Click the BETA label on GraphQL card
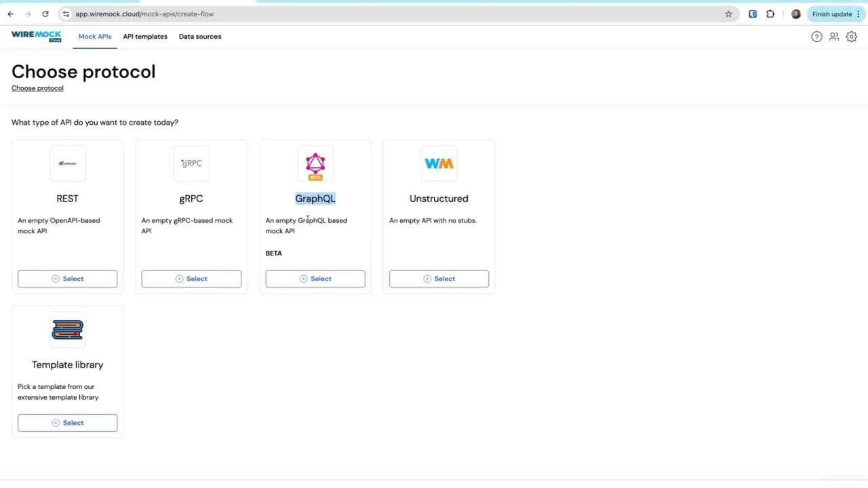 (274, 253)
